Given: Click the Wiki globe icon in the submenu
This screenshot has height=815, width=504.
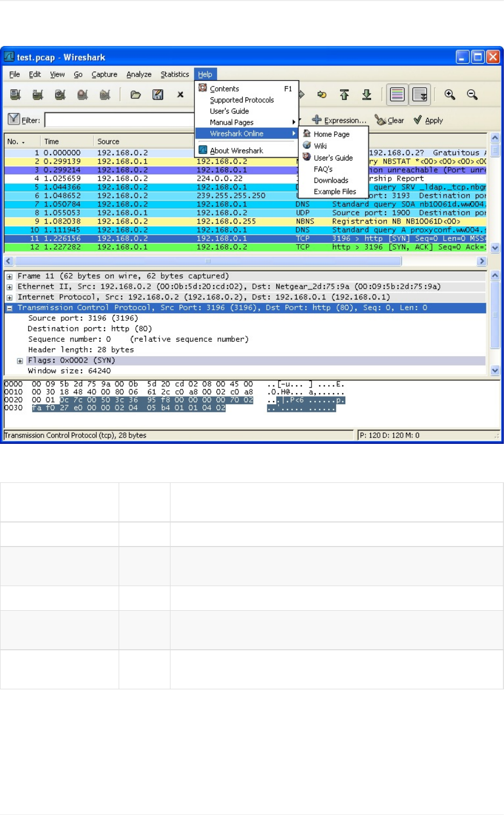Looking at the screenshot, I should point(307,145).
